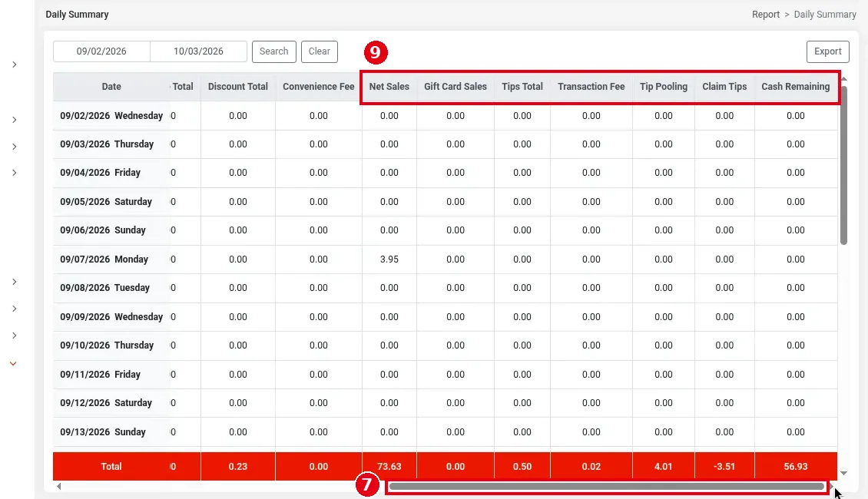Select the Net Sales column header
Image resolution: width=868 pixels, height=499 pixels.
click(x=389, y=86)
